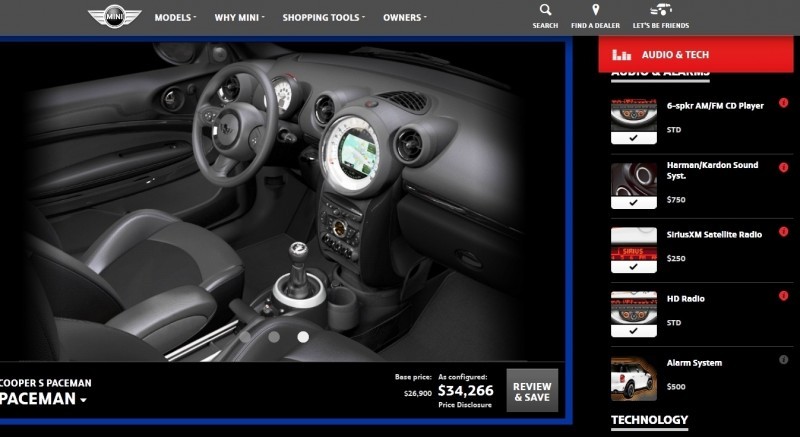Open the Shopping Tools dropdown menu
This screenshot has width=800, height=437.
[x=324, y=17]
